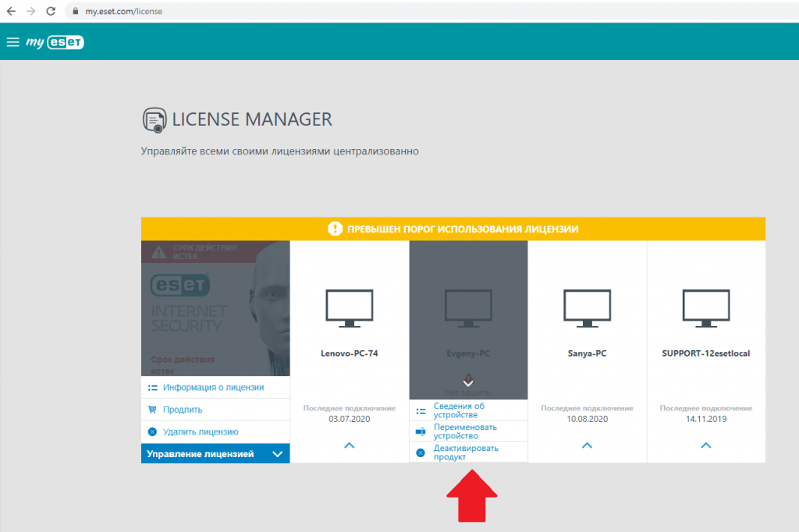Choose Деактивировать продукт
799x532 pixels.
[x=466, y=452]
